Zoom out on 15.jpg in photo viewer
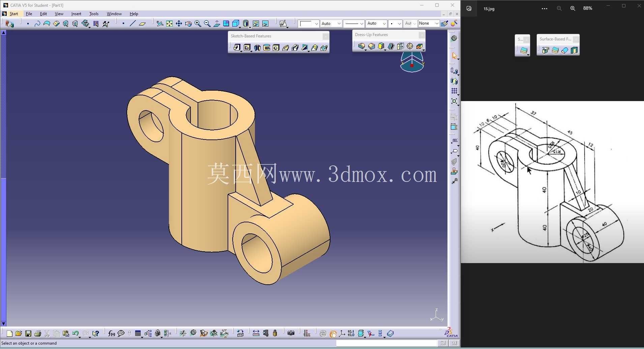The width and height of the screenshot is (644, 349). click(559, 8)
